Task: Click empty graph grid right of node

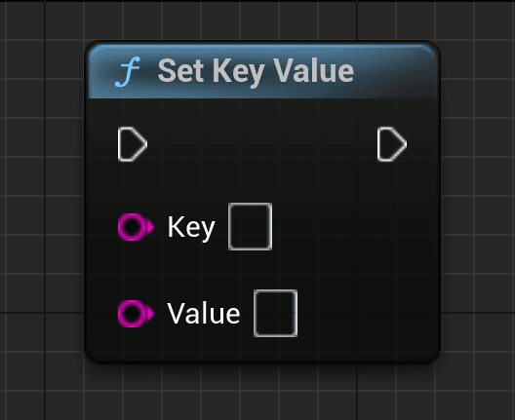Action: tap(478, 210)
